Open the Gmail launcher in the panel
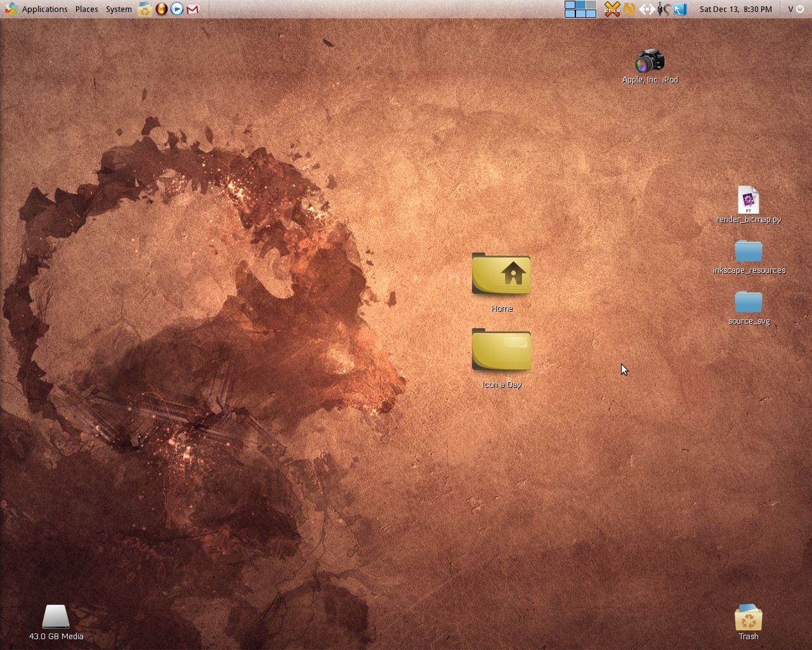Image resolution: width=812 pixels, height=650 pixels. (193, 9)
